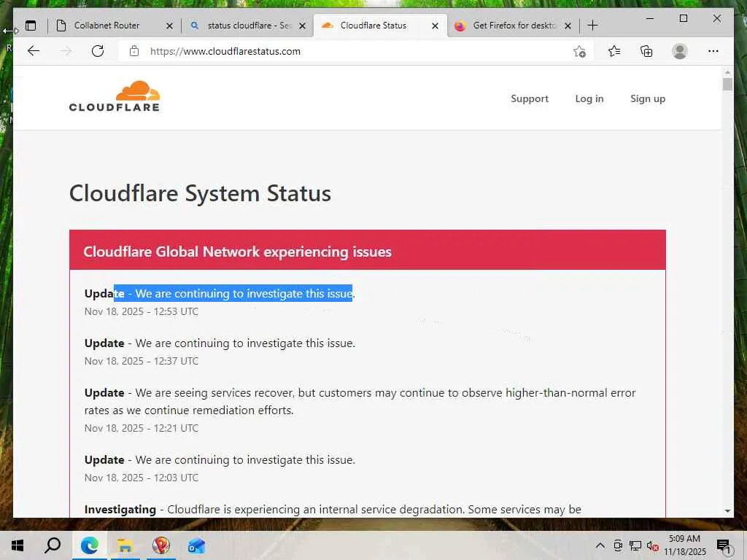Open the browser profile menu

680,51
